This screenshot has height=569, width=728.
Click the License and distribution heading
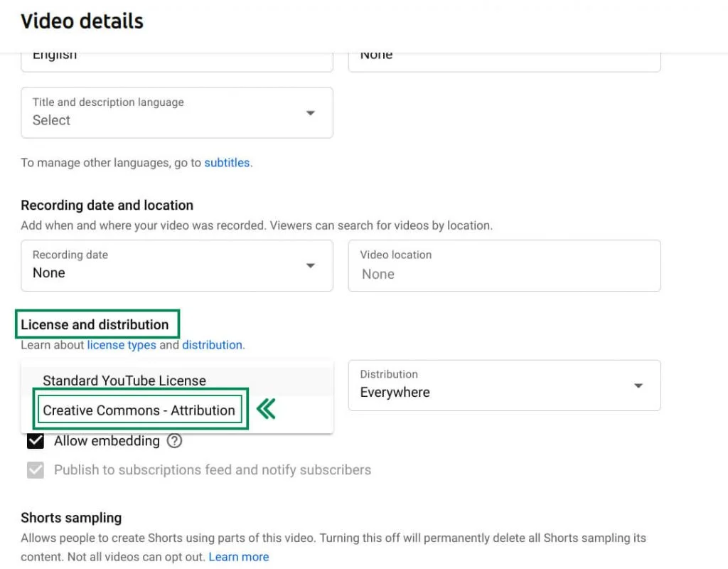(95, 324)
